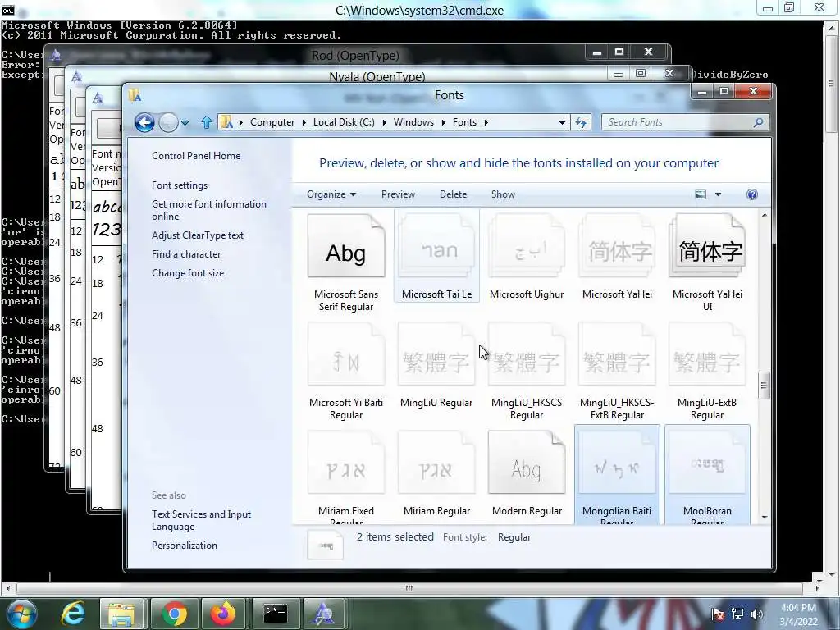
Task: Open the recent pages dropdown arrow
Action: [x=185, y=123]
